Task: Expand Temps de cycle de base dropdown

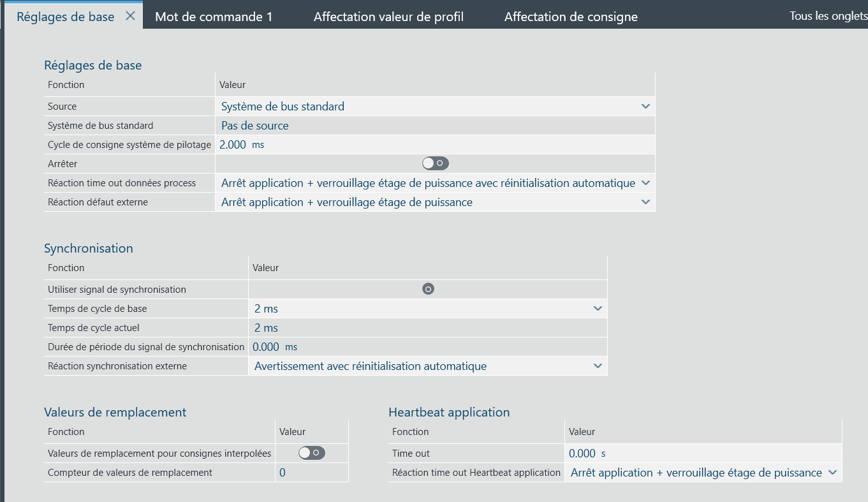Action: [598, 309]
